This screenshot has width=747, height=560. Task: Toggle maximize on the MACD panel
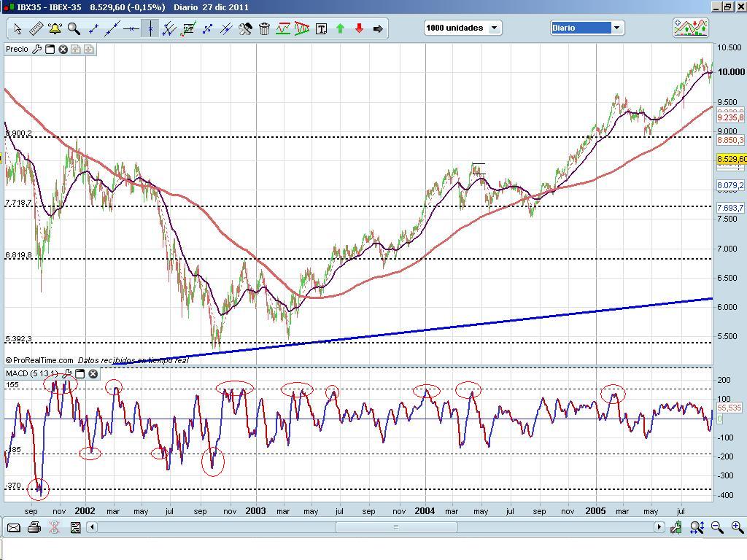[80, 374]
